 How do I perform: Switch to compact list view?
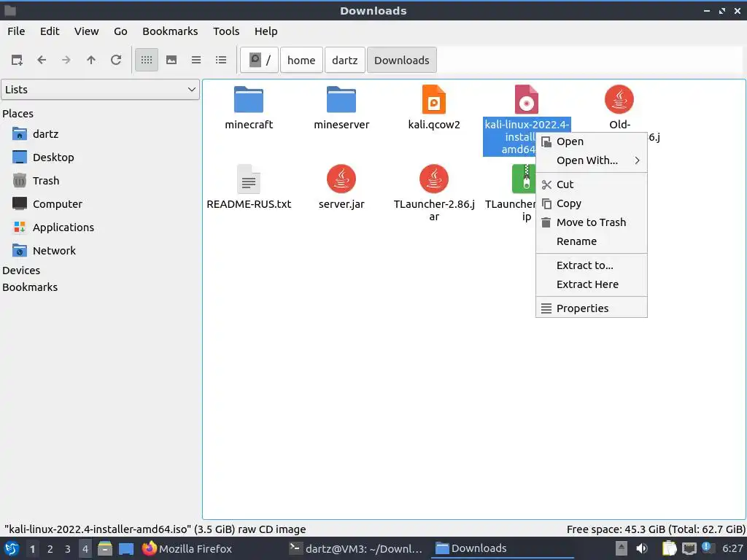pyautogui.click(x=196, y=60)
